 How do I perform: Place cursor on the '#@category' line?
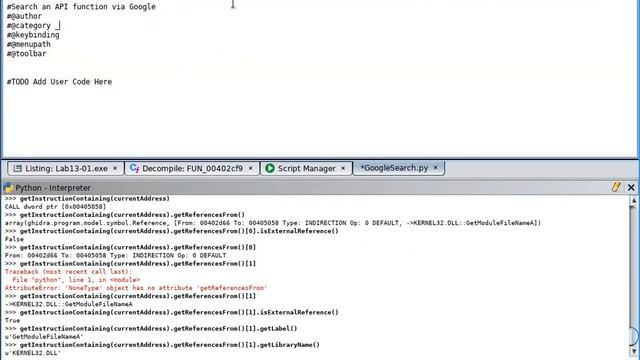click(x=29, y=25)
